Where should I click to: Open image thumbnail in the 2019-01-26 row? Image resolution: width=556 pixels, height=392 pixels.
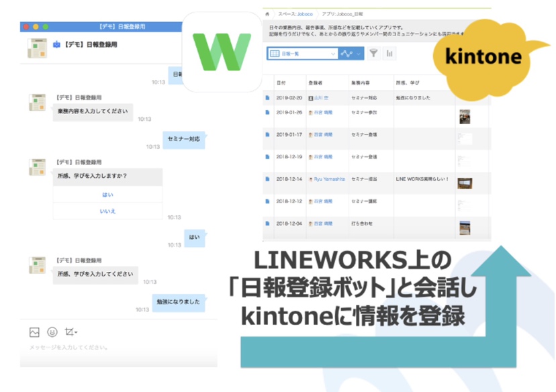[x=465, y=117]
